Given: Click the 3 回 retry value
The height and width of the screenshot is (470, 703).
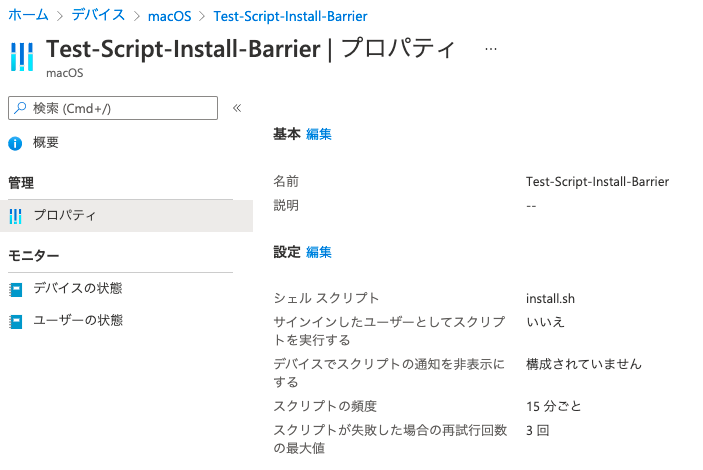Looking at the screenshot, I should pos(538,431).
